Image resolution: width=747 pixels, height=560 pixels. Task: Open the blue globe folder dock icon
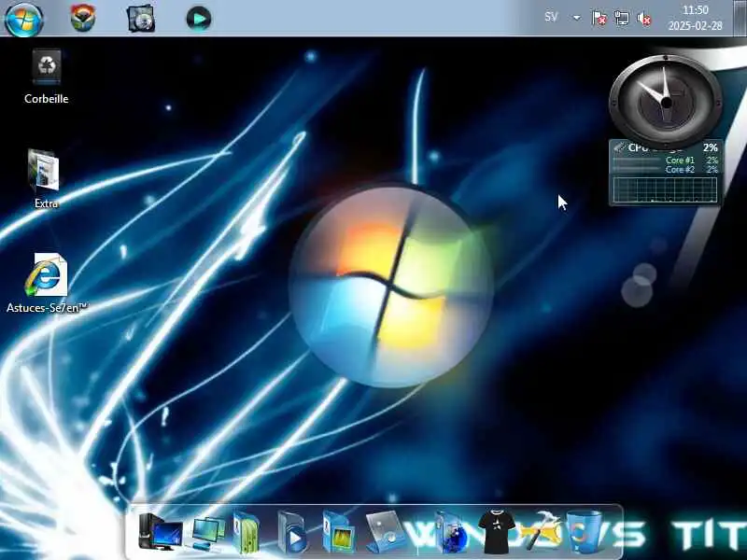point(451,532)
